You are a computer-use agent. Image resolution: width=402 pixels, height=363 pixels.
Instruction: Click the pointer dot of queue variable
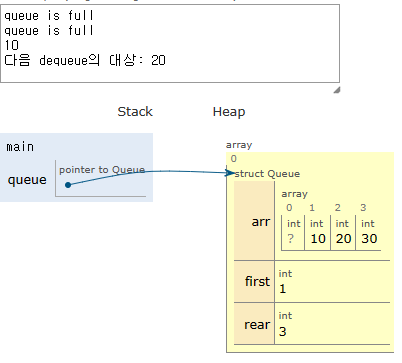tap(68, 185)
